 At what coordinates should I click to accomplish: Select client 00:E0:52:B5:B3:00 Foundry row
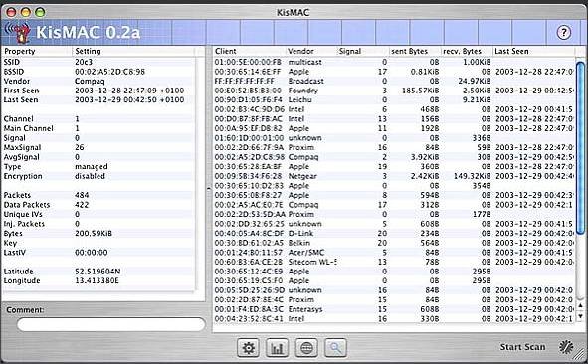(x=394, y=91)
